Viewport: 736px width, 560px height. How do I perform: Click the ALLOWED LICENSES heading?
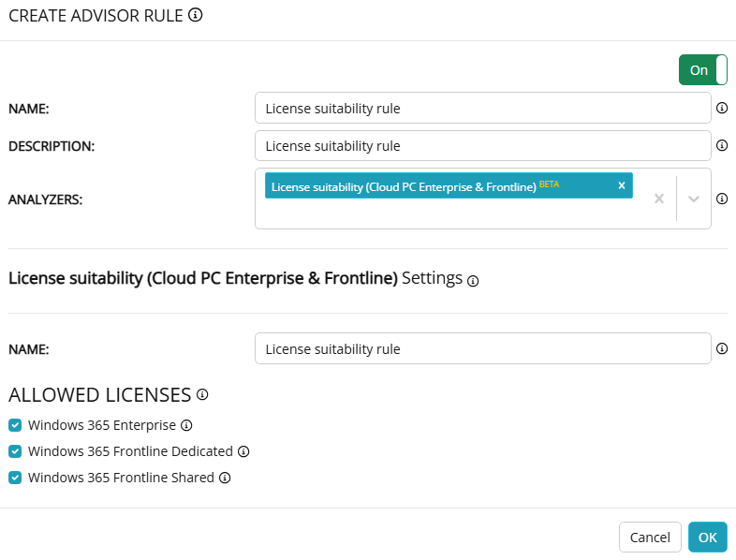tap(100, 395)
